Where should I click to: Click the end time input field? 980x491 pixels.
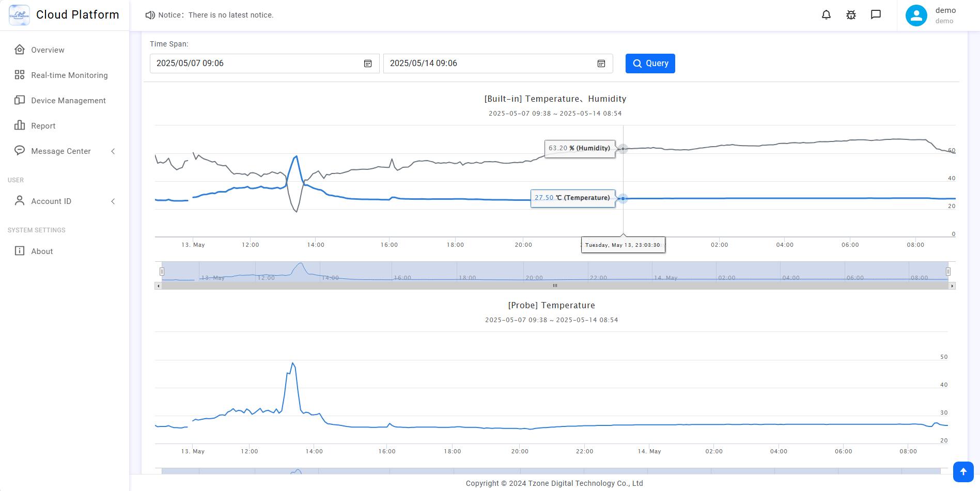click(489, 64)
